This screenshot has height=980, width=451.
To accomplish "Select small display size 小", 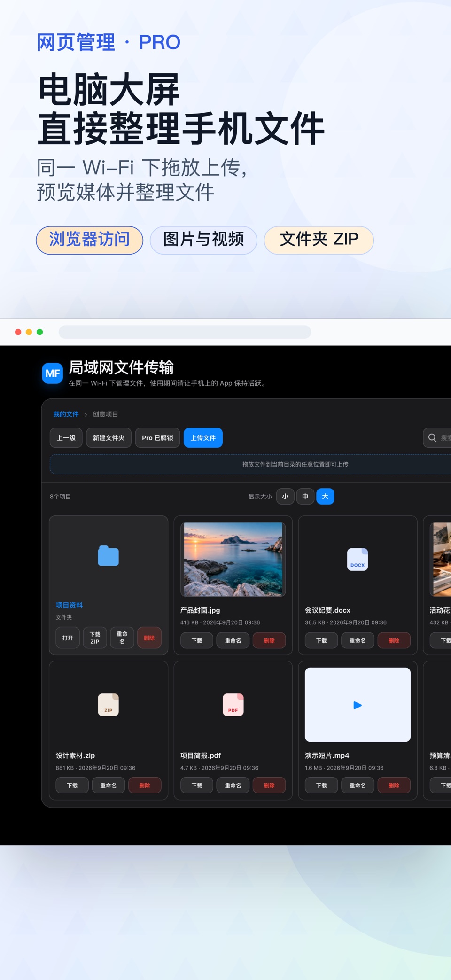I will pyautogui.click(x=285, y=497).
